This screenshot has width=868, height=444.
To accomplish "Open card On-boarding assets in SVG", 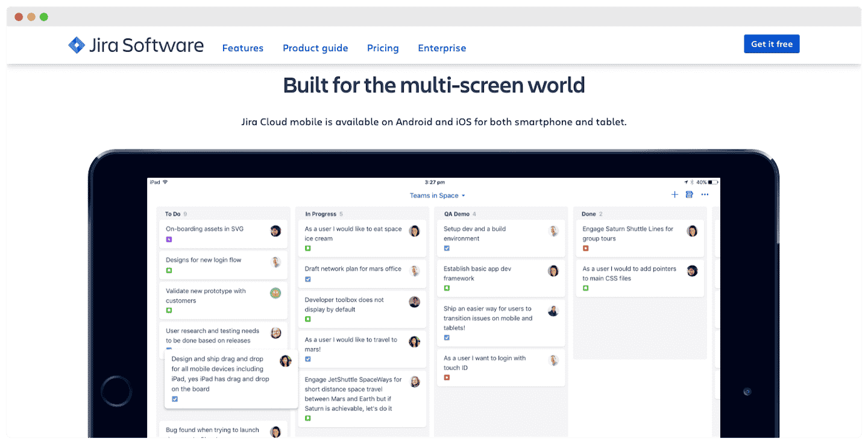I will point(223,234).
